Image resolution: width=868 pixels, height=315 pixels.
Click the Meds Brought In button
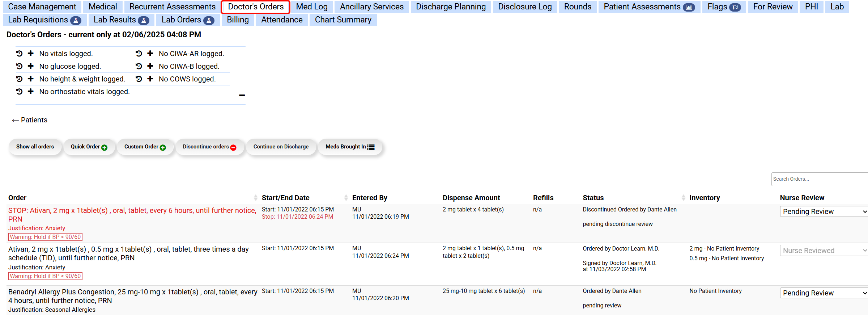pyautogui.click(x=350, y=147)
